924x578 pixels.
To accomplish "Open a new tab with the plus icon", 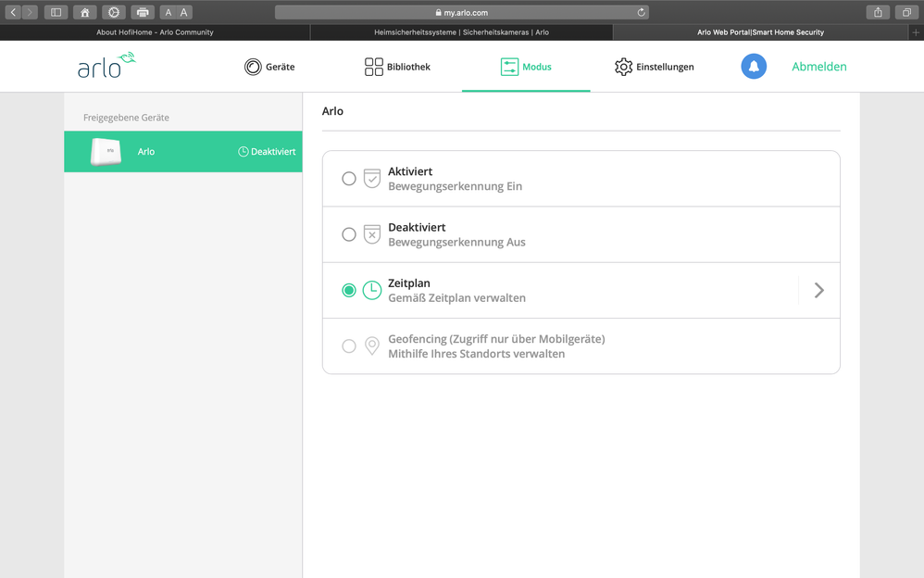I will (x=916, y=32).
